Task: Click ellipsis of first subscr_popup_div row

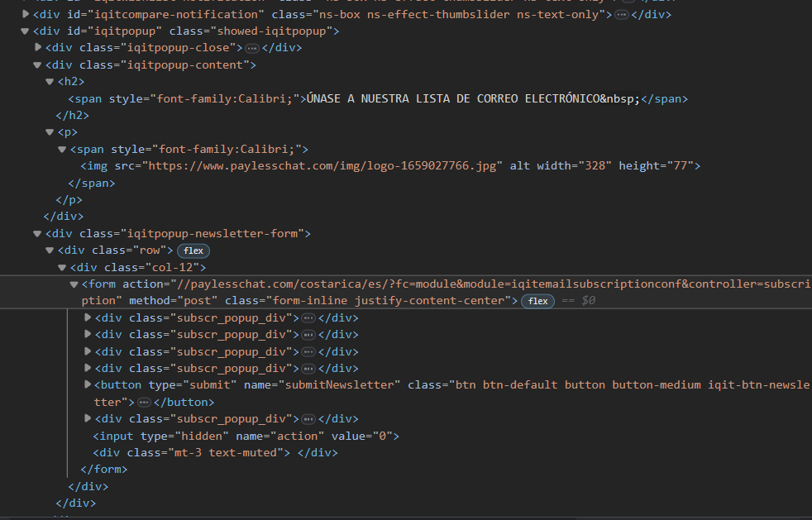Action: (308, 318)
